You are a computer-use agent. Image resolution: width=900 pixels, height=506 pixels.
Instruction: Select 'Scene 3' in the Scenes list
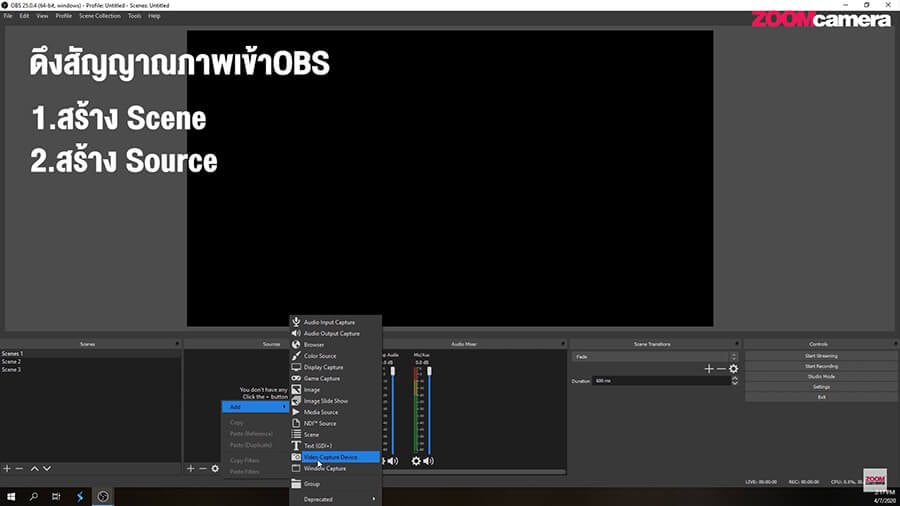(90, 370)
